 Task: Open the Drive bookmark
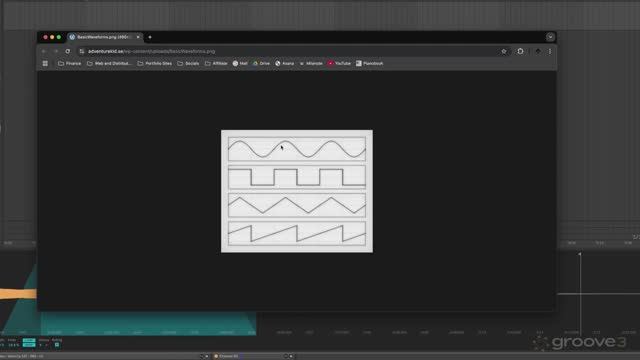(x=261, y=63)
